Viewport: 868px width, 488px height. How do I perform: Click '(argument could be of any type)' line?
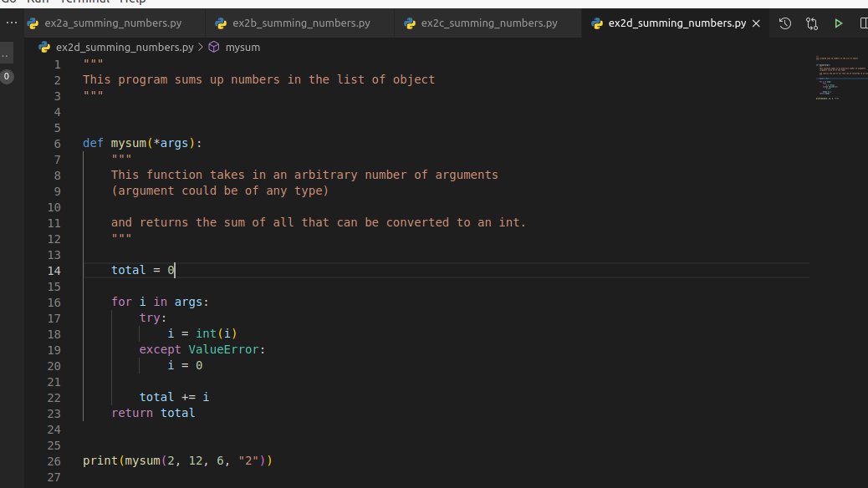pyautogui.click(x=220, y=191)
